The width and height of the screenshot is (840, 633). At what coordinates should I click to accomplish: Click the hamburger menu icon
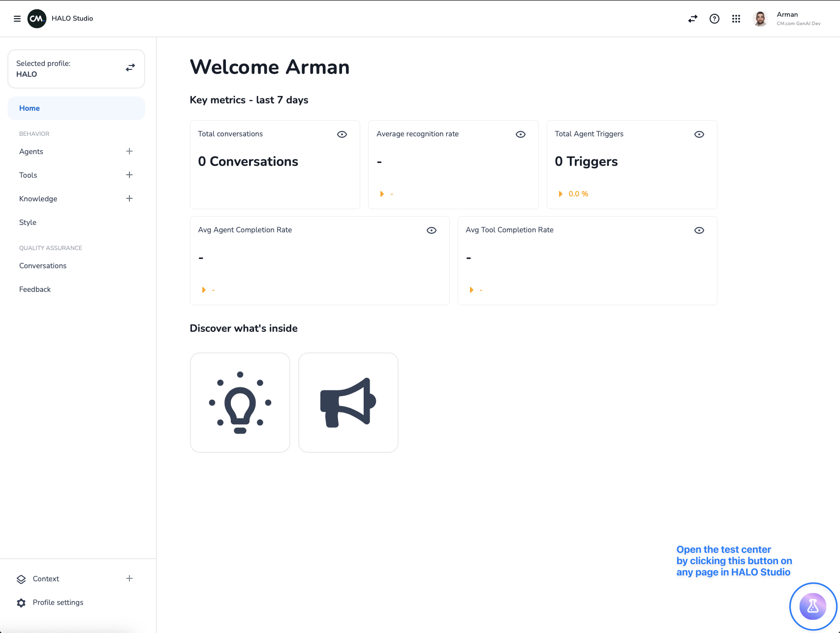pos(17,19)
